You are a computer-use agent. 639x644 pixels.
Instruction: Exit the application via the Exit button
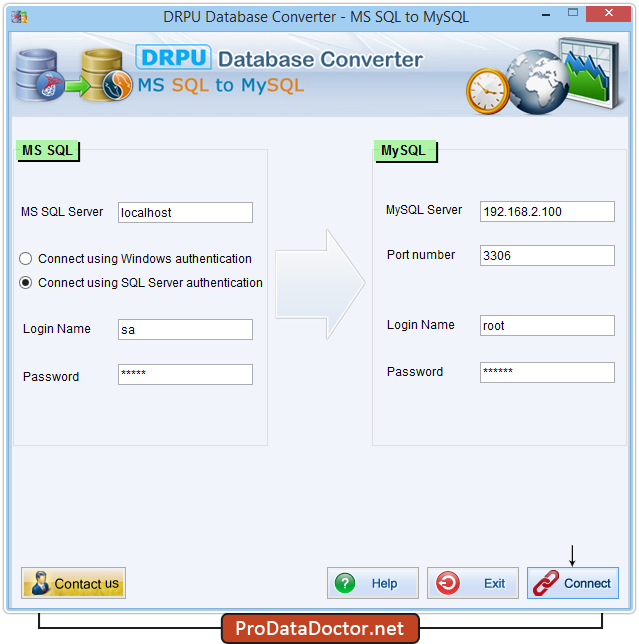coord(473,583)
